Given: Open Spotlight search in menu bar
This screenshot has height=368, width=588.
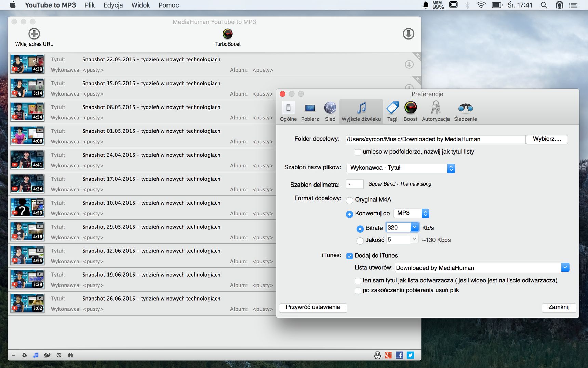Looking at the screenshot, I should [544, 5].
